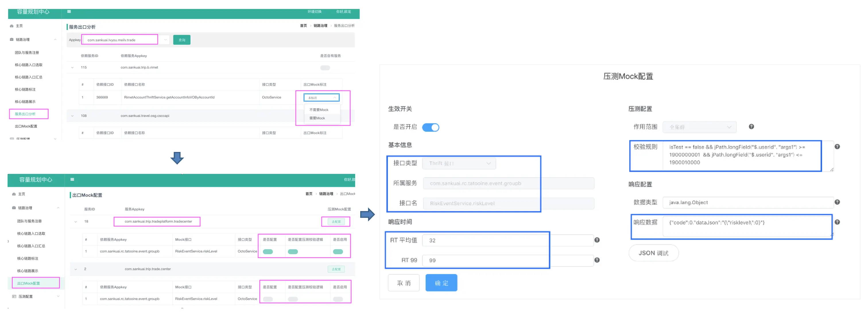Viewport: 868px width, 327px height.
Task: Click the hamburger menu icon in top bar
Action: coord(69,11)
